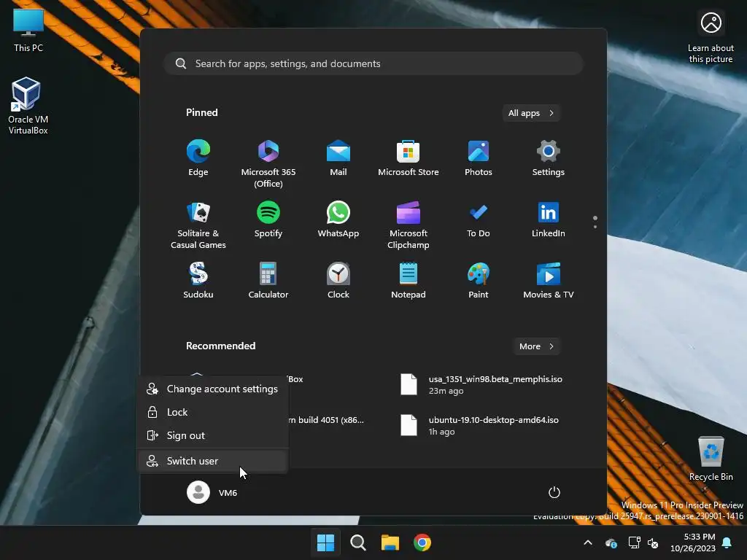The width and height of the screenshot is (747, 560).
Task: Launch Notepad
Action: (x=409, y=281)
